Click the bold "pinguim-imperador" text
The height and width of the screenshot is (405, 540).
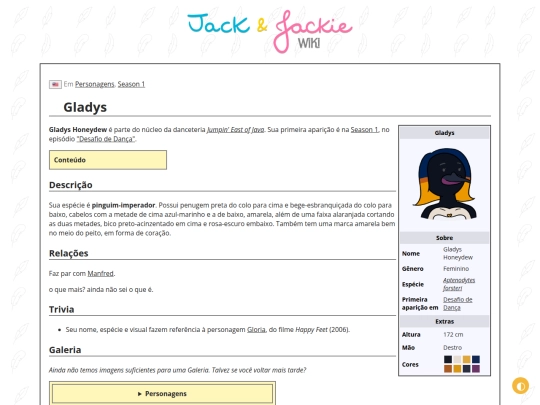(x=123, y=205)
